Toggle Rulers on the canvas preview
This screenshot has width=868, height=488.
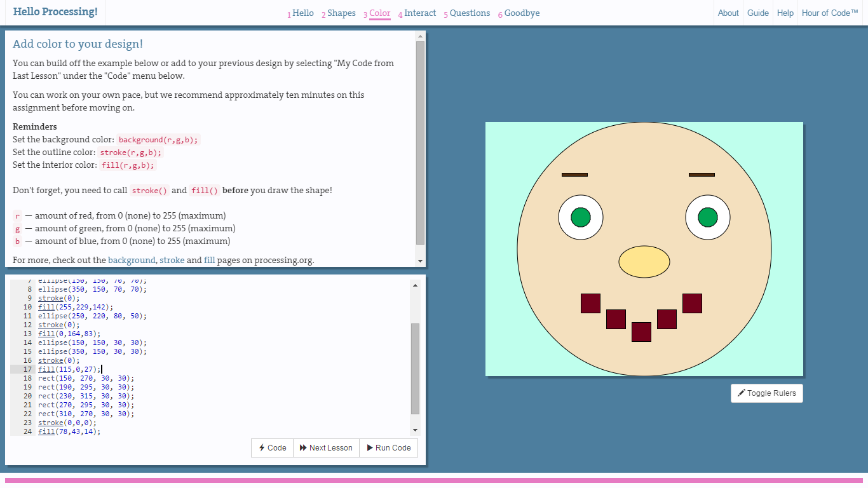(x=767, y=393)
